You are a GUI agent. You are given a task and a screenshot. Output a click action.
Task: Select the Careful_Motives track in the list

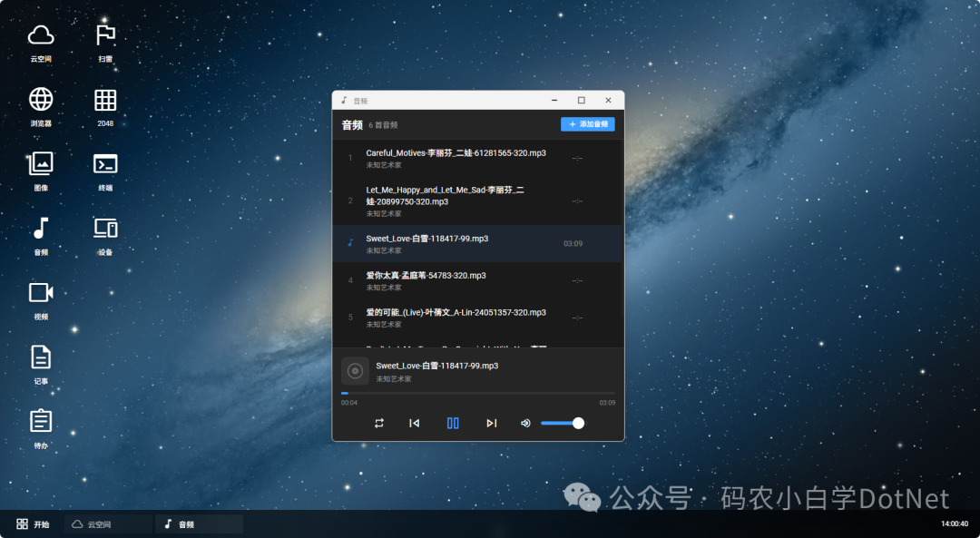click(478, 158)
